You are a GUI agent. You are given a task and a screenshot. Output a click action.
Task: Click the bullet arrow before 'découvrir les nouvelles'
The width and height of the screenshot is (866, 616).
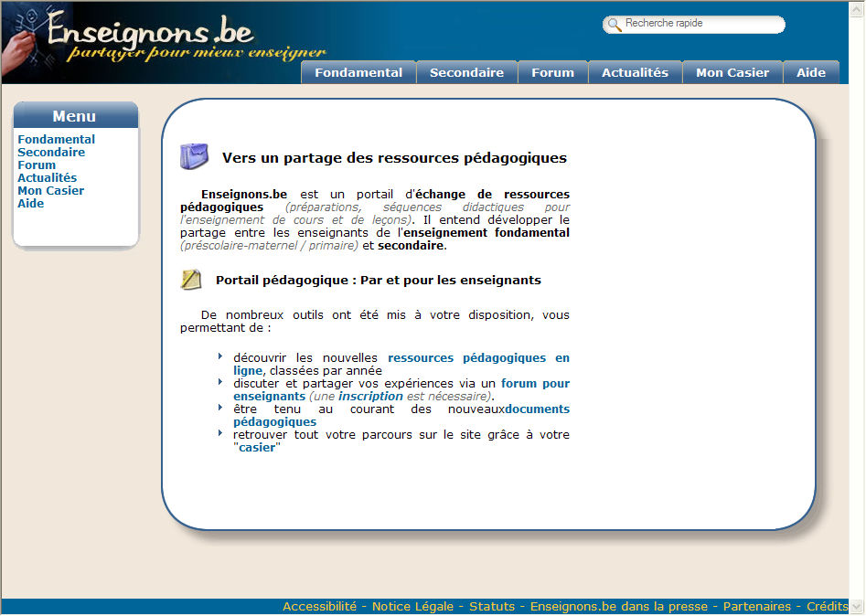[x=220, y=356]
